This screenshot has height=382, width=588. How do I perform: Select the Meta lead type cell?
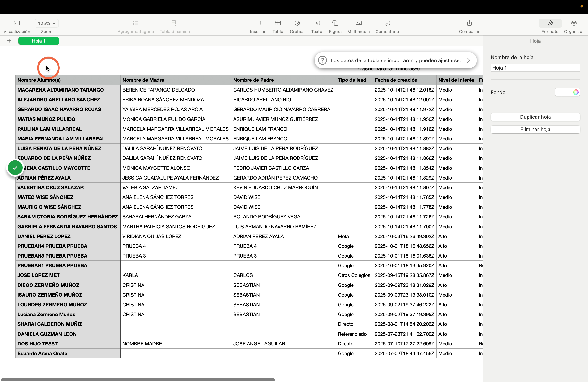(354, 236)
